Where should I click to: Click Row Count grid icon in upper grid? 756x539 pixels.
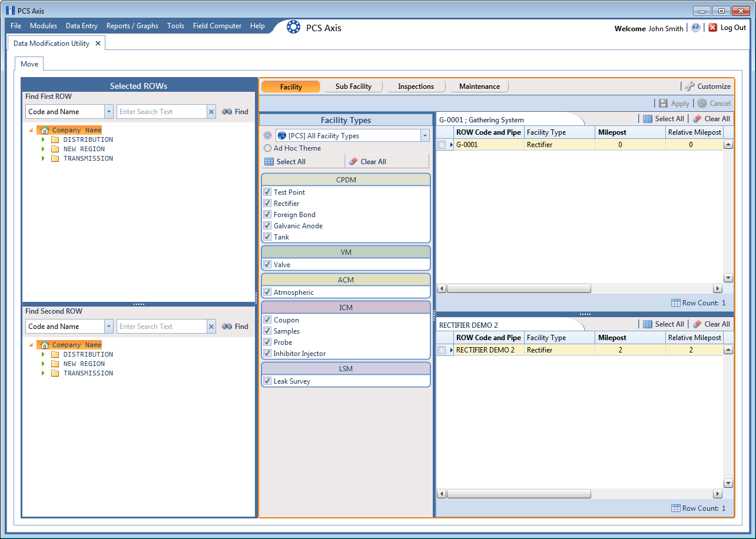pos(676,303)
